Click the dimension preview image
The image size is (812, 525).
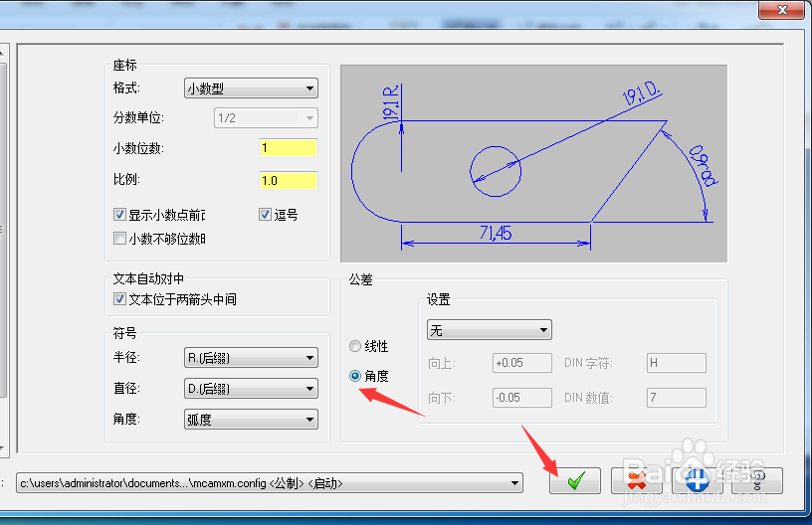(x=534, y=163)
